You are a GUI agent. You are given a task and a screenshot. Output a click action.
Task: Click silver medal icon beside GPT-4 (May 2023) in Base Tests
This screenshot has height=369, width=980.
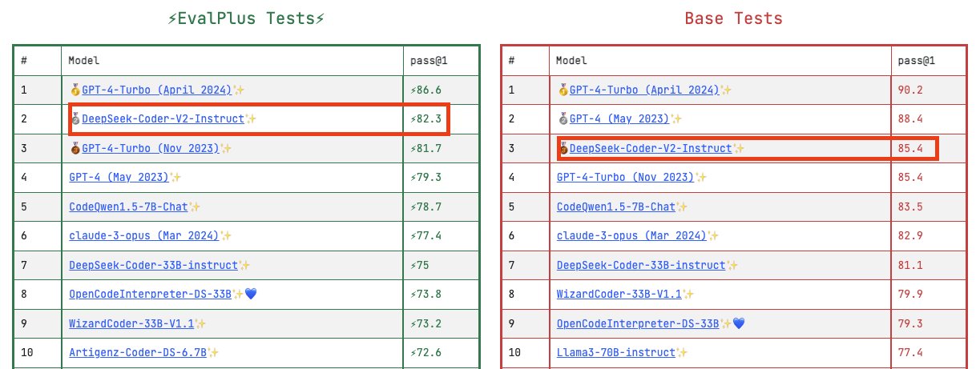(x=563, y=118)
